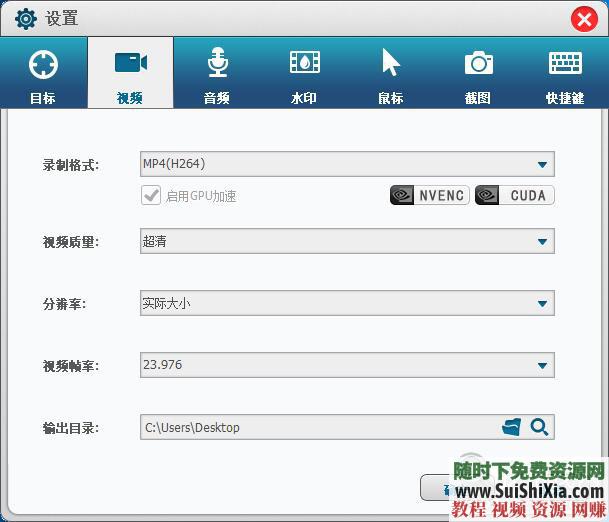Viewport: 609px width, 522px height.
Task: Click the NVIDIA NVENC badge
Action: click(428, 195)
